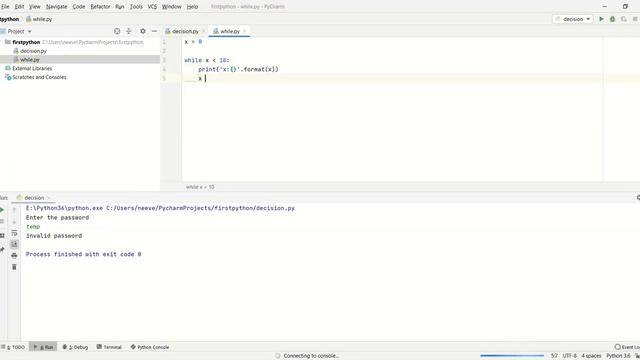The height and width of the screenshot is (360, 640).
Task: Close the decision.py editor tab
Action: click(x=203, y=31)
